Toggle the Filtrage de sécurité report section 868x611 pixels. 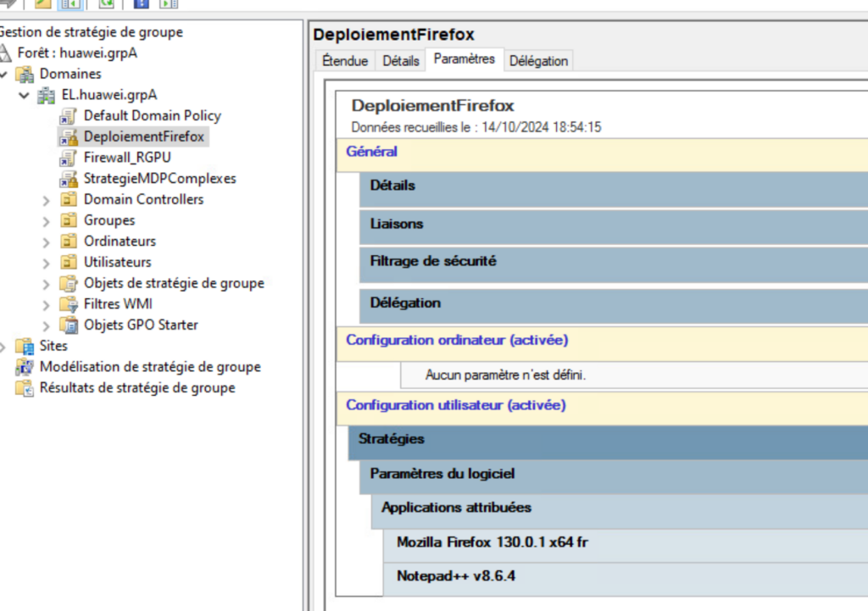coord(433,262)
